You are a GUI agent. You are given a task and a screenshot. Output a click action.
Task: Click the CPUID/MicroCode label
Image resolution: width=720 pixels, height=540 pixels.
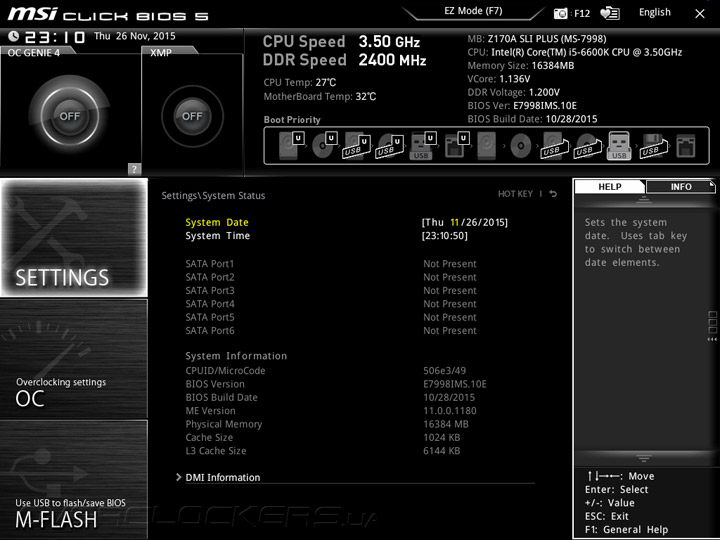click(x=225, y=371)
